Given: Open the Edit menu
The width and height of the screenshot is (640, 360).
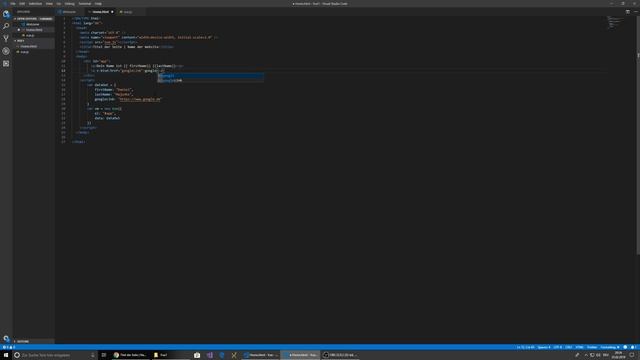Looking at the screenshot, I should [22, 4].
